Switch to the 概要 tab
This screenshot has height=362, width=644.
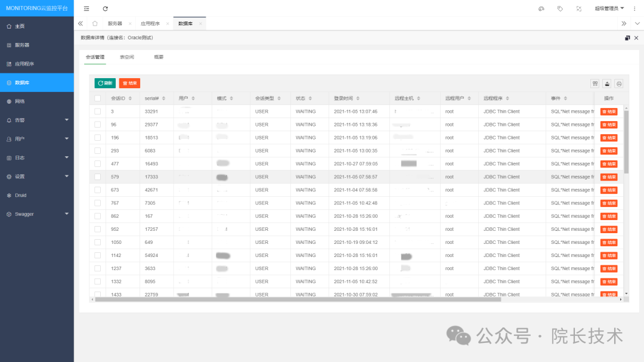point(159,57)
